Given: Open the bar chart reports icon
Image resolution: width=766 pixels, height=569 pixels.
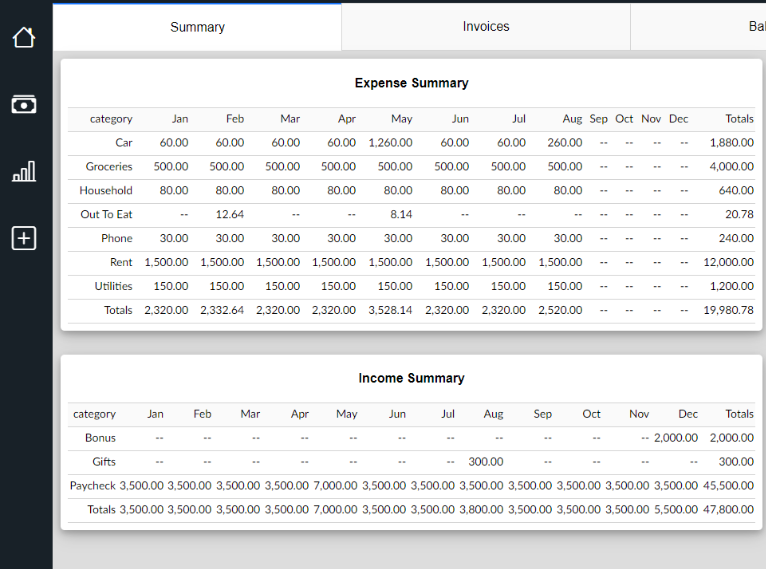Looking at the screenshot, I should click(24, 171).
